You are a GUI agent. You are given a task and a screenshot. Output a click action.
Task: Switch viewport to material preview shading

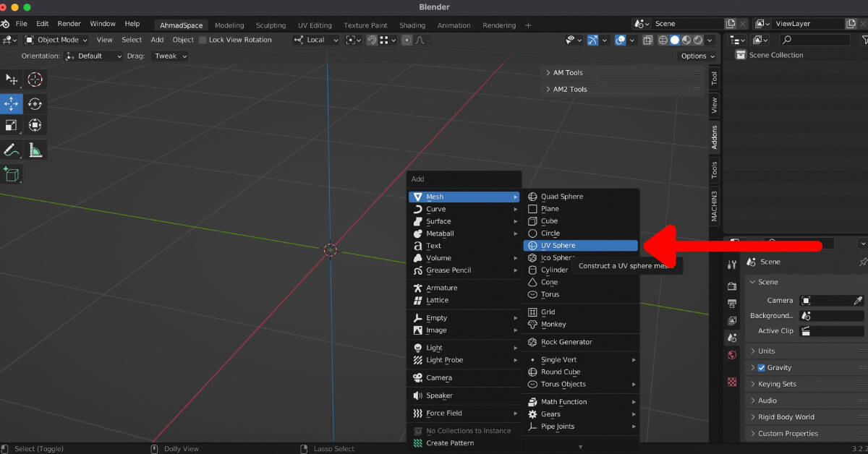[x=686, y=40]
